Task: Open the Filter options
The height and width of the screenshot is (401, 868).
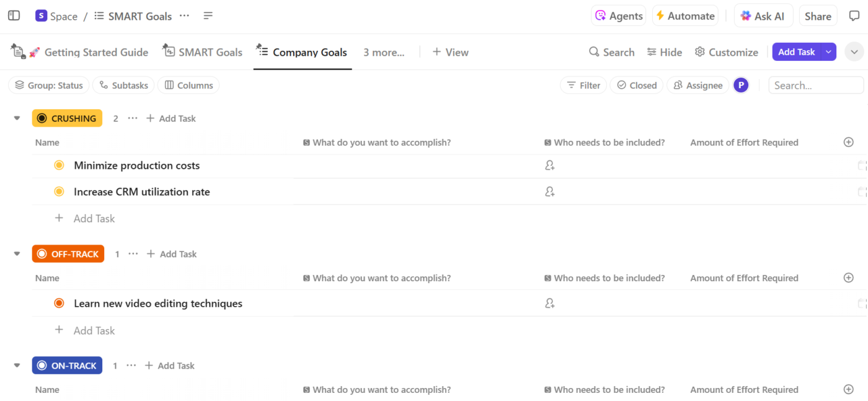Action: pos(583,86)
